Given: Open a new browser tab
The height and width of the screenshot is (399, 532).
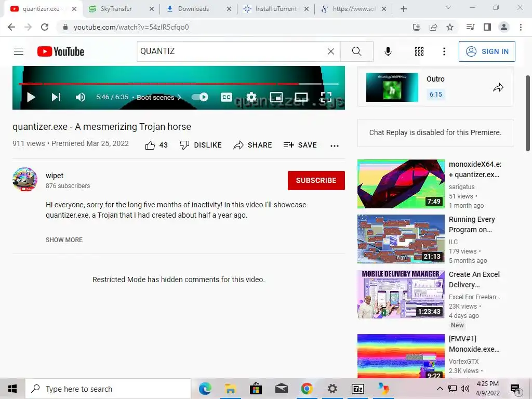Looking at the screenshot, I should [x=403, y=9].
